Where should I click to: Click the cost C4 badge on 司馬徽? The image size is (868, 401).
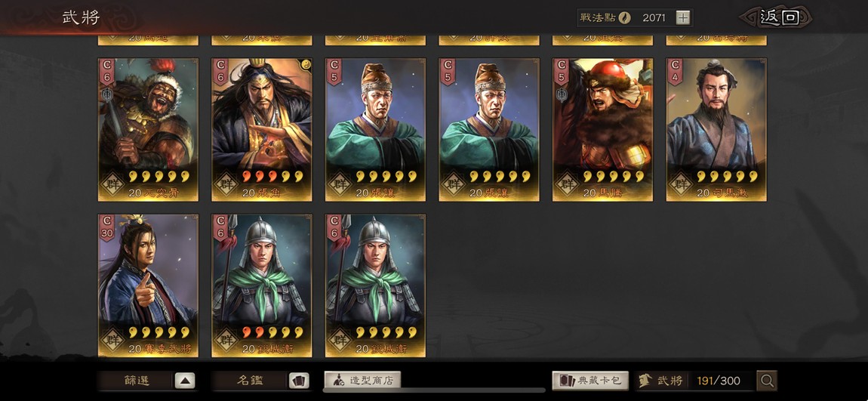click(674, 71)
